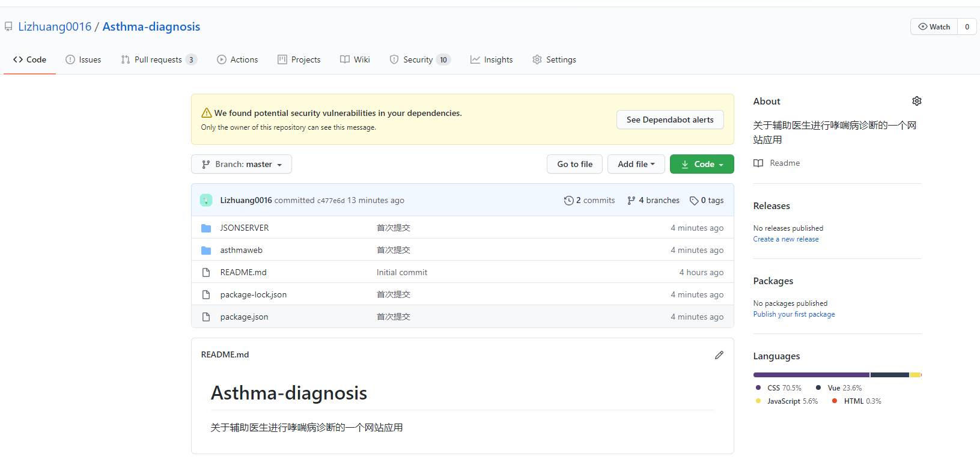Image resolution: width=980 pixels, height=474 pixels.
Task: Open package.json file
Action: 244,317
